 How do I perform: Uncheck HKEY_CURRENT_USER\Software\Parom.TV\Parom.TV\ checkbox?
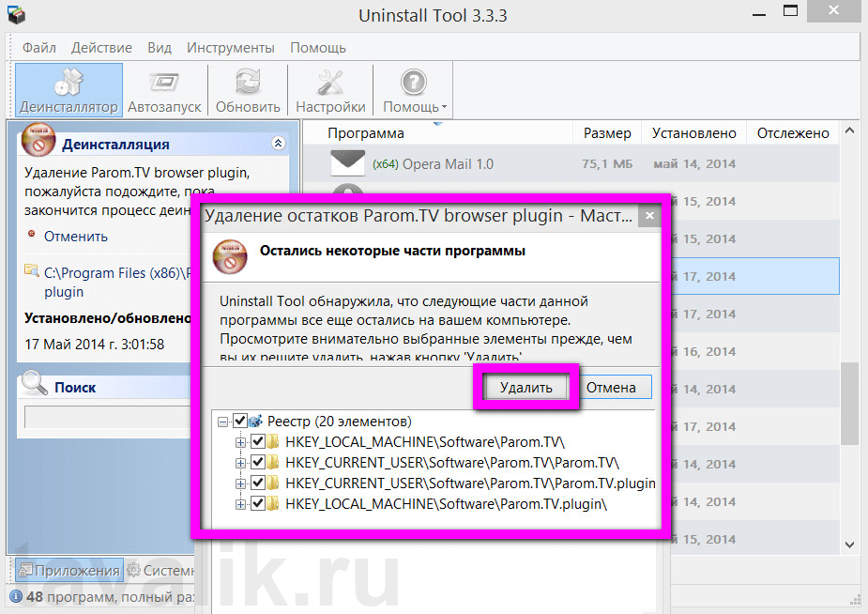coord(257,462)
